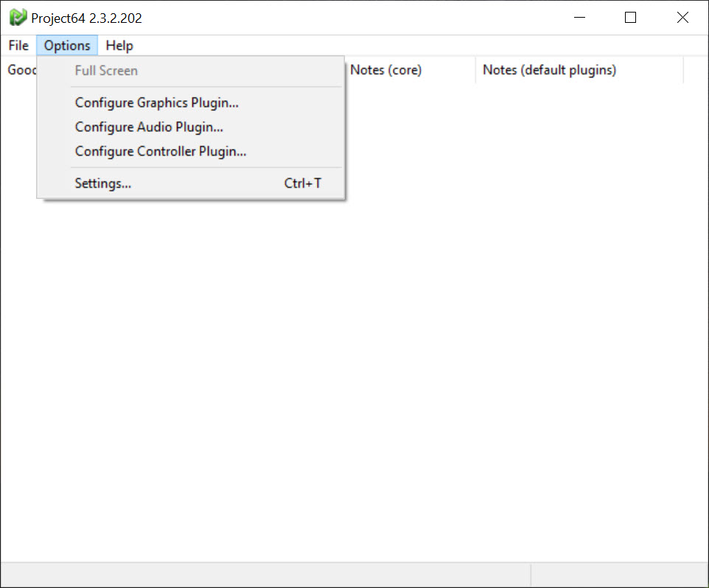Minimize the Project64 window
Image resolution: width=709 pixels, height=588 pixels.
pyautogui.click(x=579, y=18)
